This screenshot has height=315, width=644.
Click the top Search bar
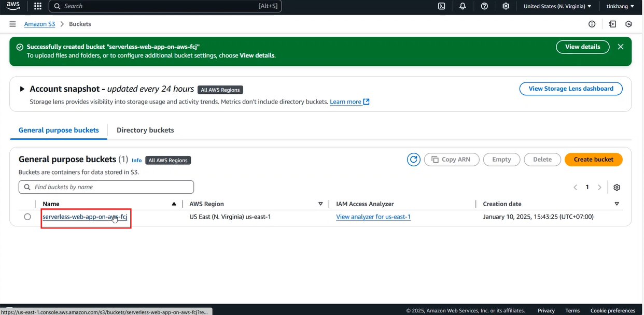[x=165, y=6]
